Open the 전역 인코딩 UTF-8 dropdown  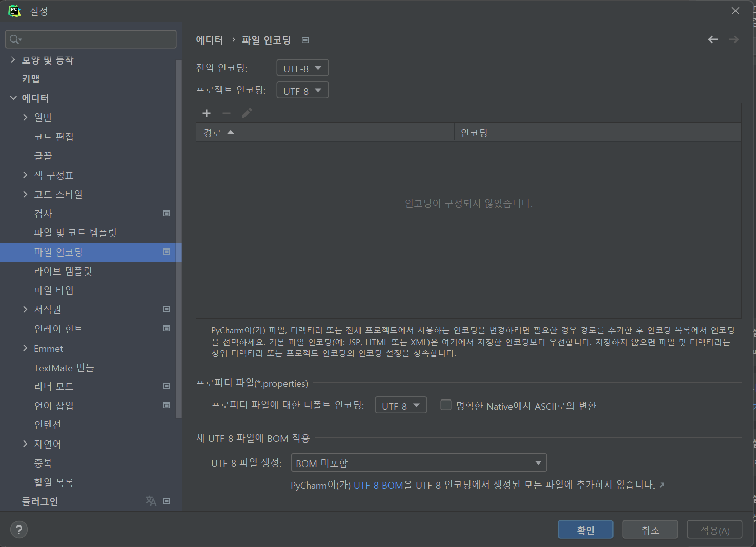tap(302, 68)
